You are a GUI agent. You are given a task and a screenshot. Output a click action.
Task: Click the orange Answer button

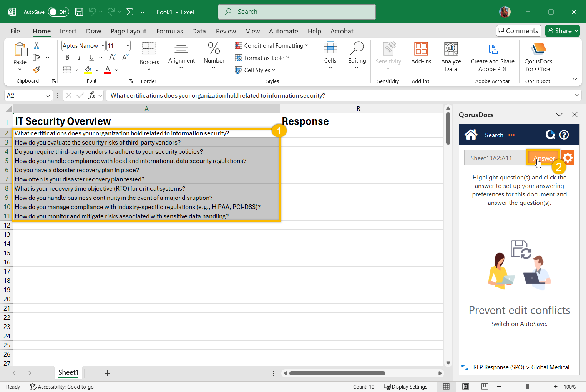coord(543,158)
